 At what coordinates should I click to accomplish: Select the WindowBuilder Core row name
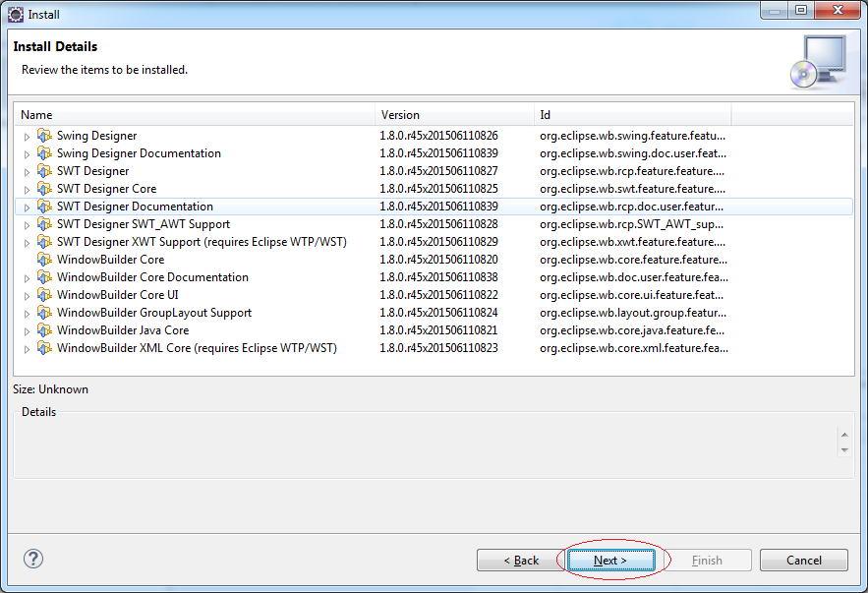click(x=111, y=259)
